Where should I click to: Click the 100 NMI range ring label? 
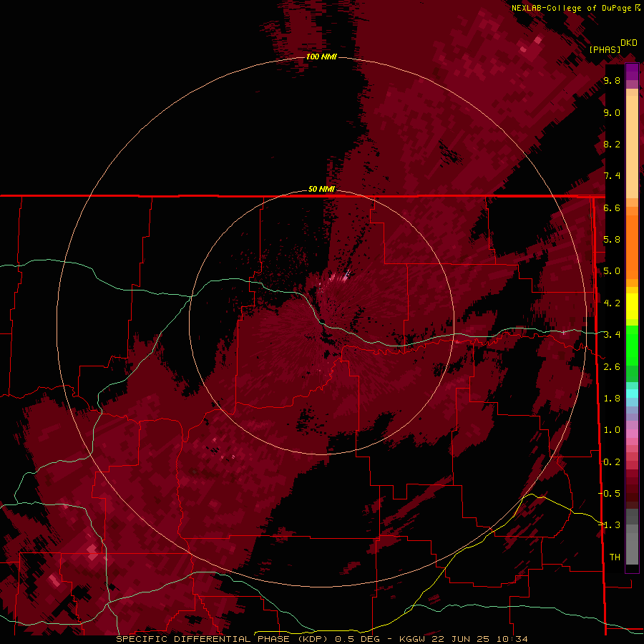click(321, 57)
